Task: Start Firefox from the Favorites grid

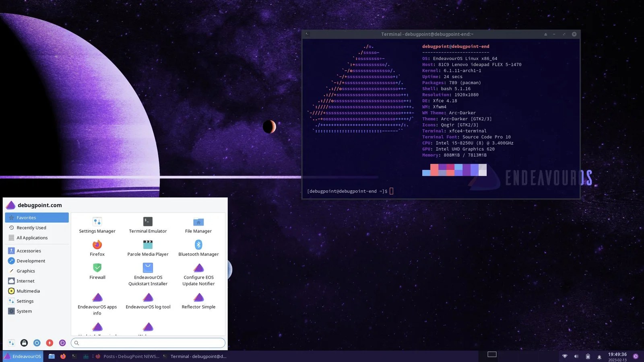Action: (97, 249)
